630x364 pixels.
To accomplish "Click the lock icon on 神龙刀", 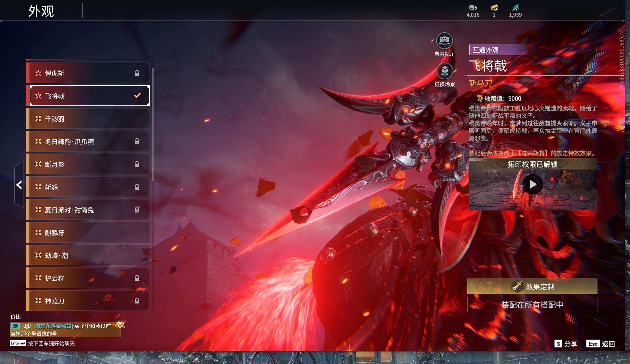I will point(137,301).
